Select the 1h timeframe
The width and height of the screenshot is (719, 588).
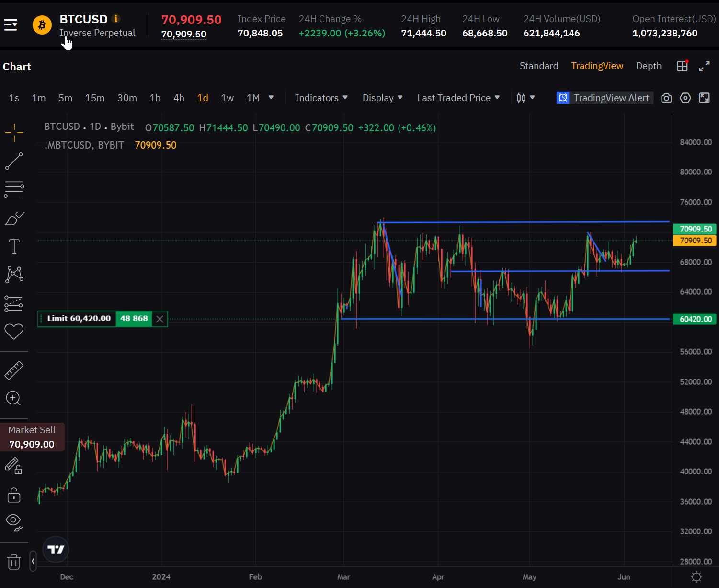(x=155, y=98)
